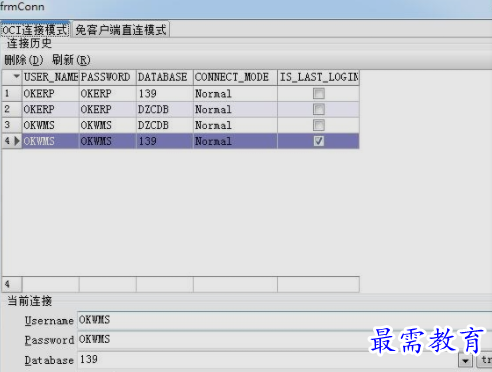Viewport: 492px width, 372px height.
Task: Open the Database combo box dropdown arrow
Action: coord(465,360)
